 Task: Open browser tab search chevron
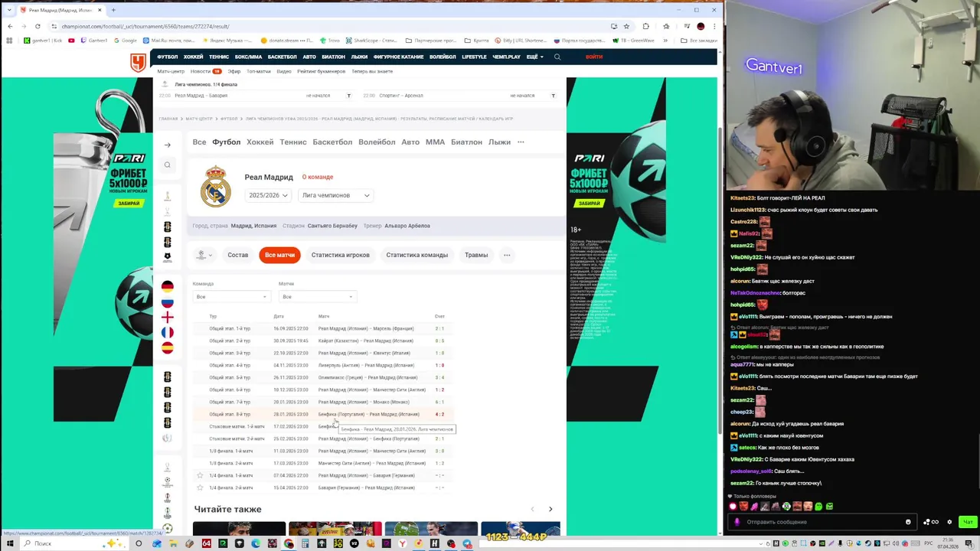pos(10,10)
